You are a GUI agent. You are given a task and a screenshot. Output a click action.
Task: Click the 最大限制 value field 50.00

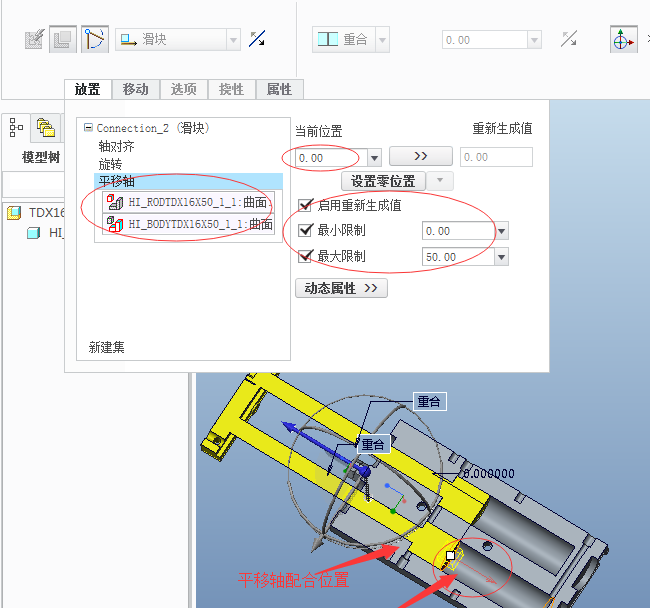(458, 257)
